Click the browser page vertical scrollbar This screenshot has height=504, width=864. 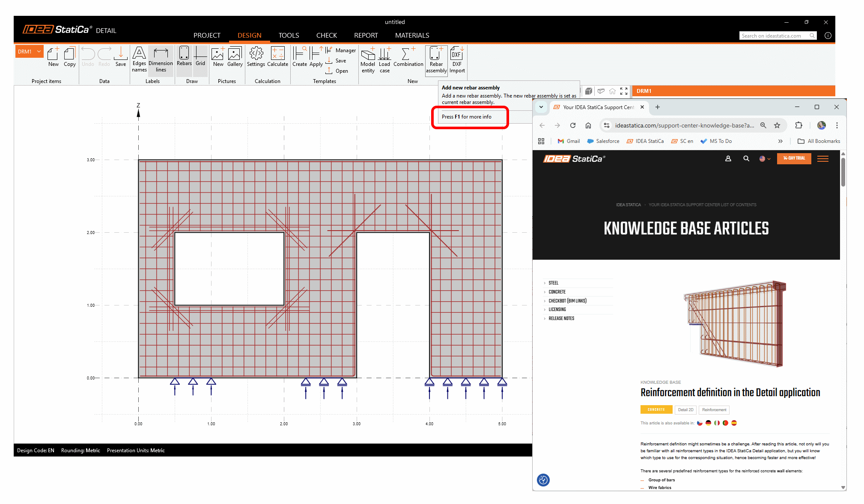pyautogui.click(x=843, y=173)
